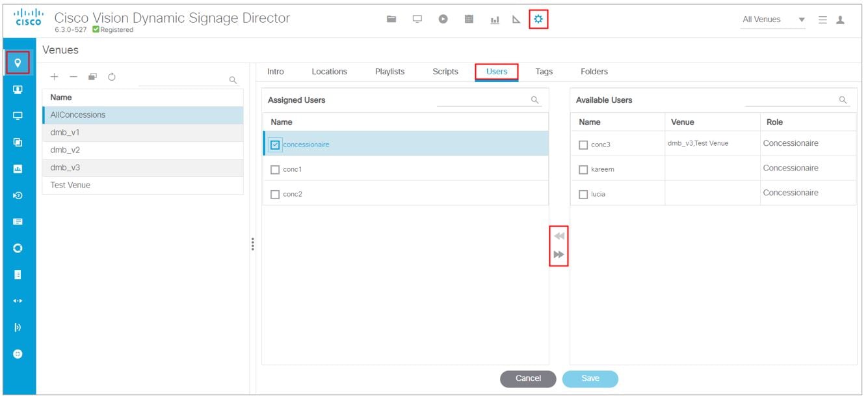Check the conc1 user checkbox
The height and width of the screenshot is (401, 868).
tap(275, 169)
